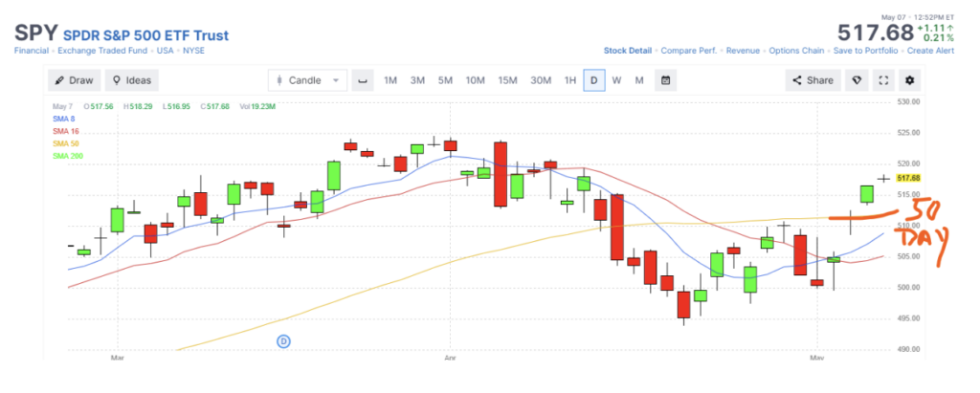Open chart settings gear icon
This screenshot has height=393, width=980.
[x=910, y=80]
